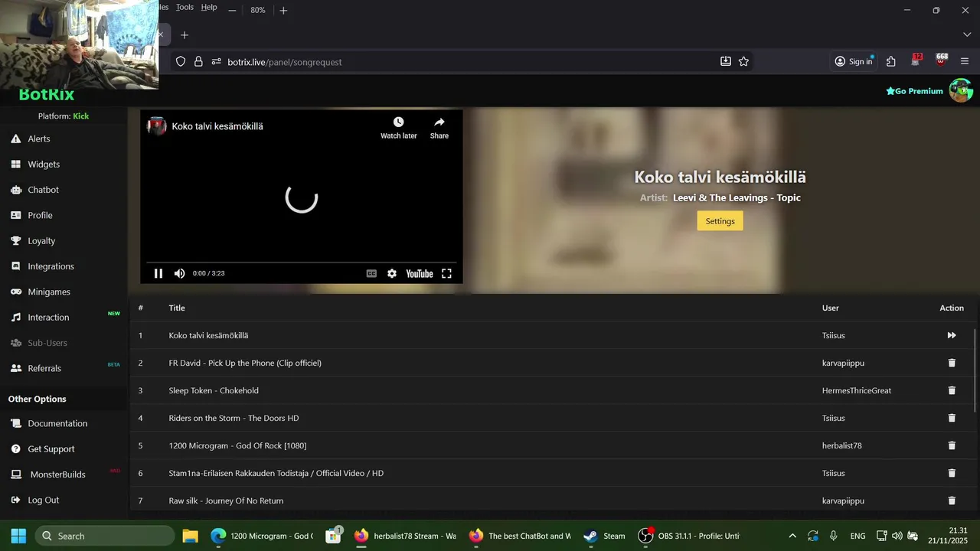Image resolution: width=980 pixels, height=551 pixels.
Task: Open the Help menu
Action: (209, 7)
